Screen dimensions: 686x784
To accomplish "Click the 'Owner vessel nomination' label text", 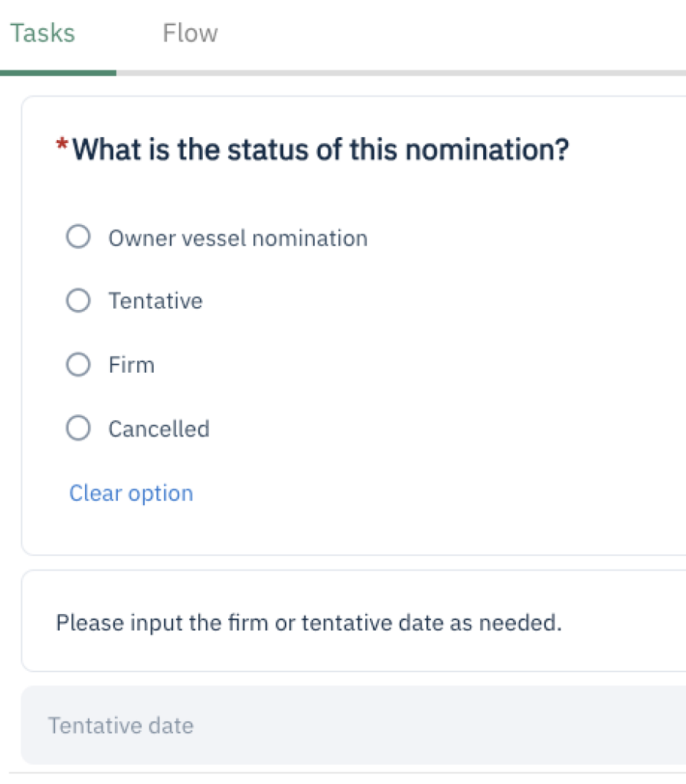I will tap(237, 239).
